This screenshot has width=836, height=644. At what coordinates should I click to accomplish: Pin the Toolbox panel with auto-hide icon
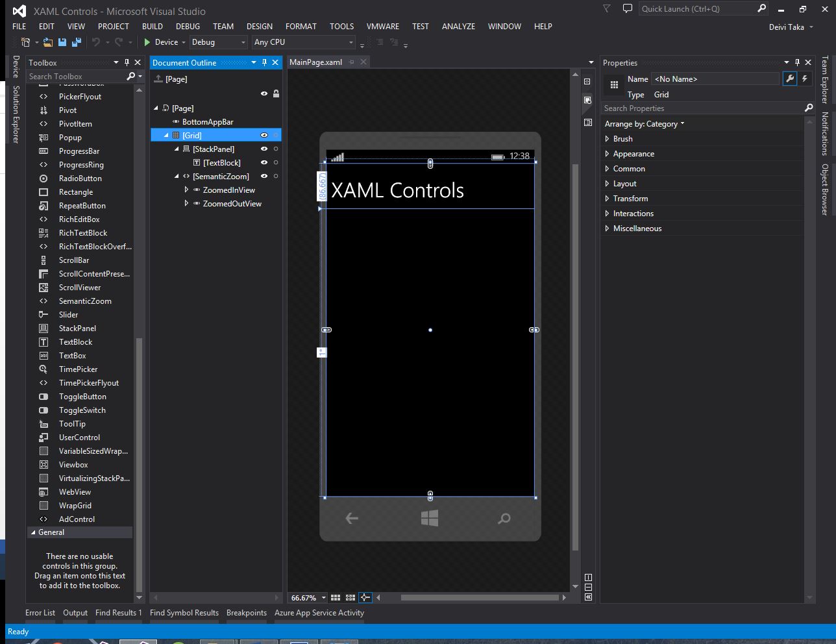click(x=127, y=62)
